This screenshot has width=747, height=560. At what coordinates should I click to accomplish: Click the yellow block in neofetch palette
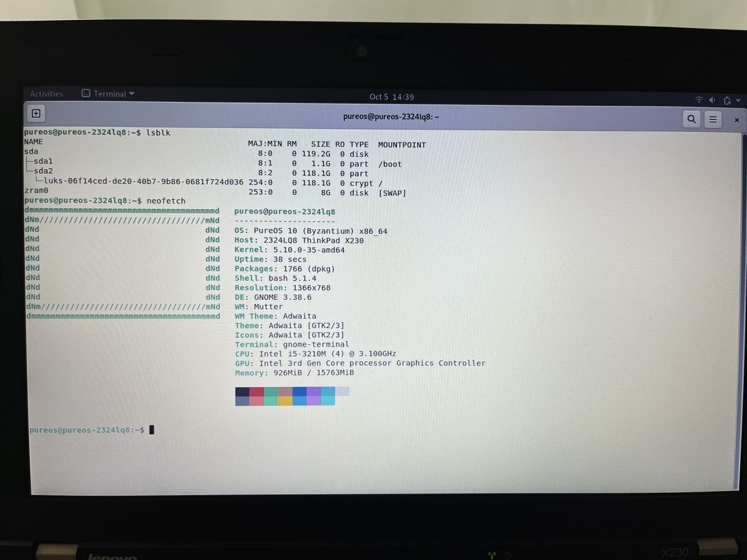point(285,401)
